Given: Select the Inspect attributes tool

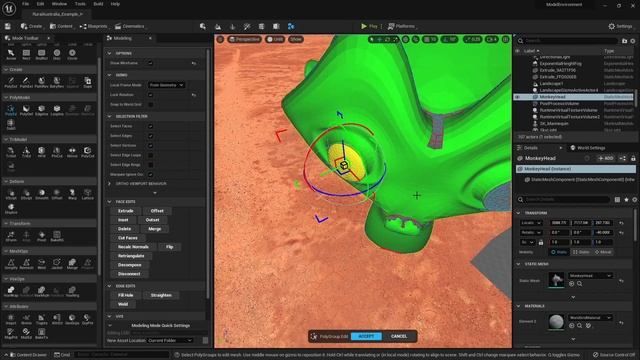Looking at the screenshot, I should (x=11, y=319).
